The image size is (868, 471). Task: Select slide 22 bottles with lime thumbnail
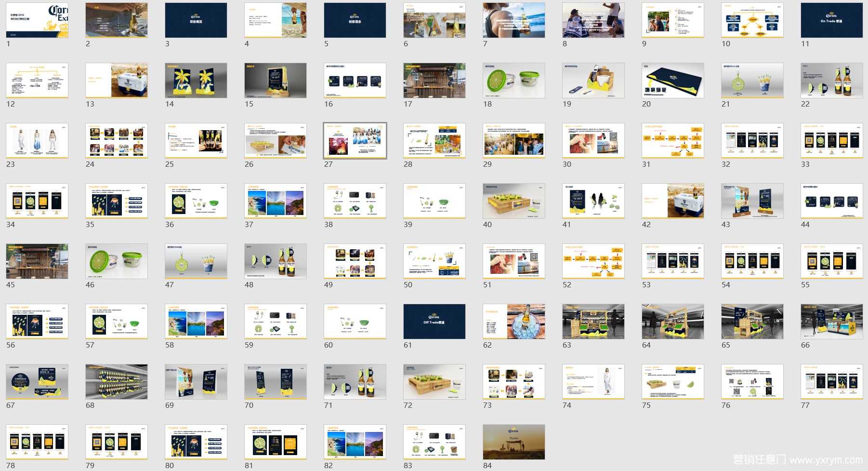[832, 81]
